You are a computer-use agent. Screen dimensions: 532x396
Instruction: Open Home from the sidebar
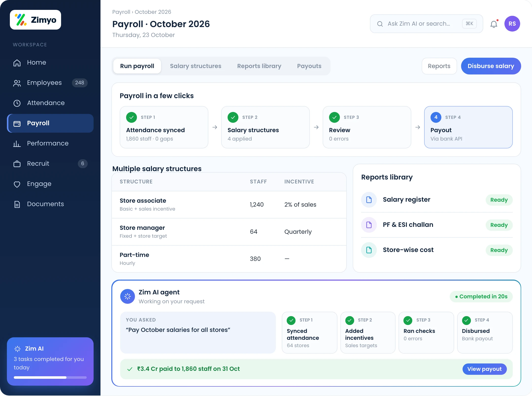point(50,62)
